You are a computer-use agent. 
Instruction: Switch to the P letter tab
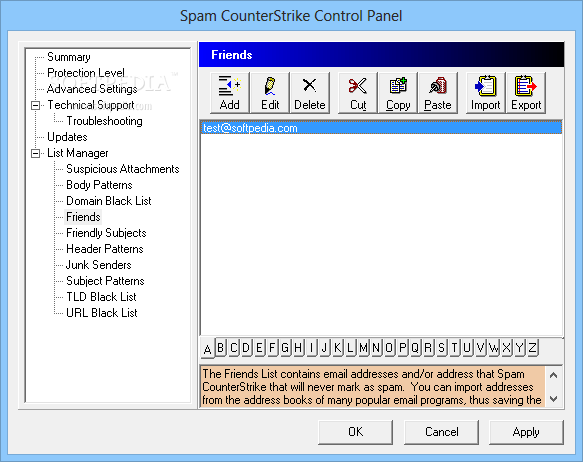point(402,348)
